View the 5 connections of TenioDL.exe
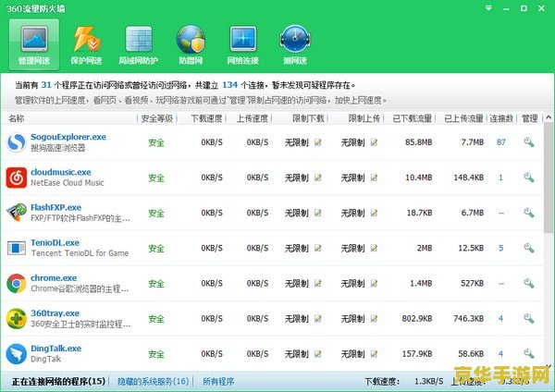 click(x=500, y=248)
